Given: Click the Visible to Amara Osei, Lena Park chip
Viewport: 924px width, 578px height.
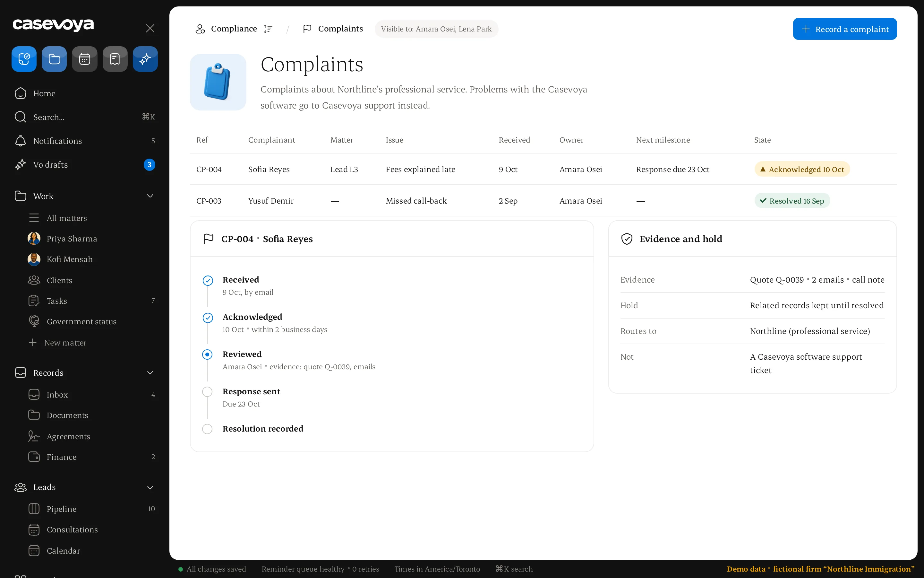Looking at the screenshot, I should (x=436, y=29).
